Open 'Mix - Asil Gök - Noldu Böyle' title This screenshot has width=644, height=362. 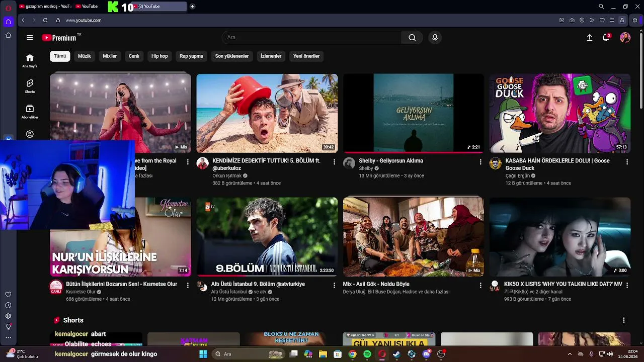tap(376, 284)
